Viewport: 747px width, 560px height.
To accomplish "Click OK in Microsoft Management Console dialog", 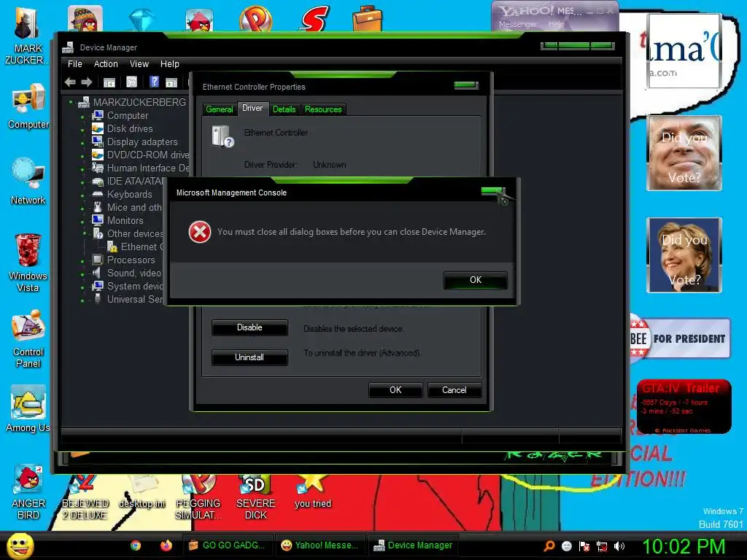I will (476, 280).
